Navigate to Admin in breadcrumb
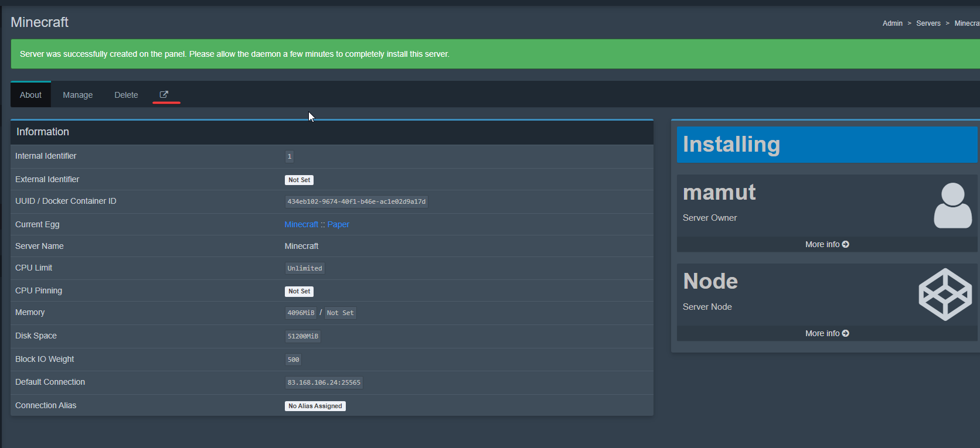The image size is (980, 448). click(892, 23)
